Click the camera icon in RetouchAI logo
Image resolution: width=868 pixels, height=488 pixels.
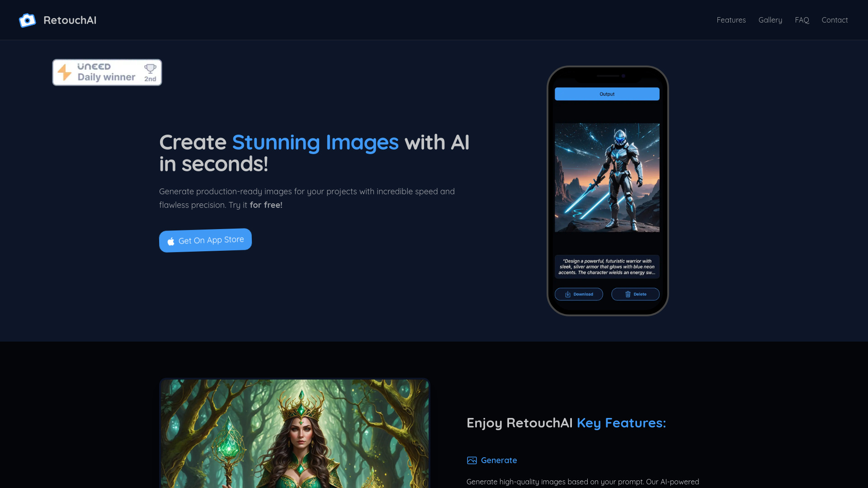click(x=28, y=20)
